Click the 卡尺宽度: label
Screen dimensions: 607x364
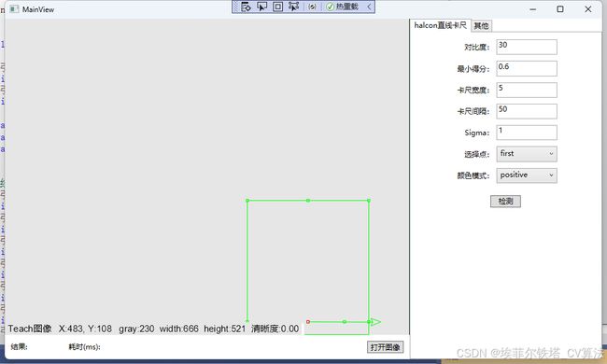pyautogui.click(x=473, y=91)
